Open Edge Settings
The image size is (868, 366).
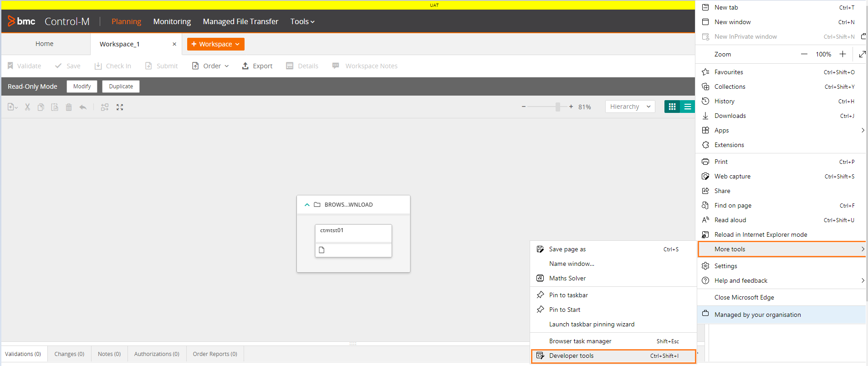click(x=781, y=266)
